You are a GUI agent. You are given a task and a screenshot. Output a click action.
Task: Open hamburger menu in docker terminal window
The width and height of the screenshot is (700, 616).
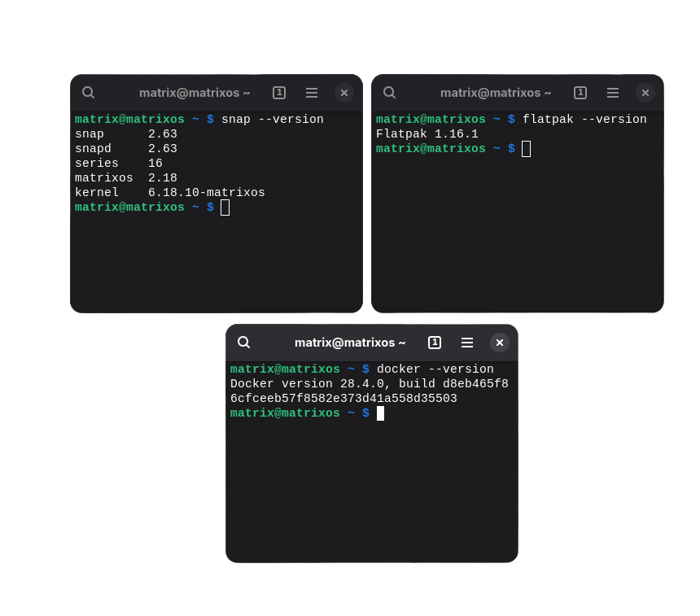pos(467,343)
